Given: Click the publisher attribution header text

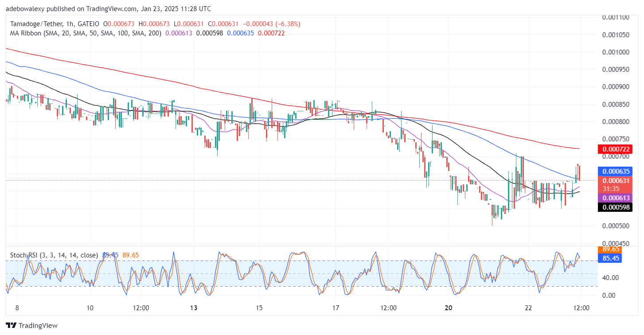Looking at the screenshot, I should tap(109, 9).
